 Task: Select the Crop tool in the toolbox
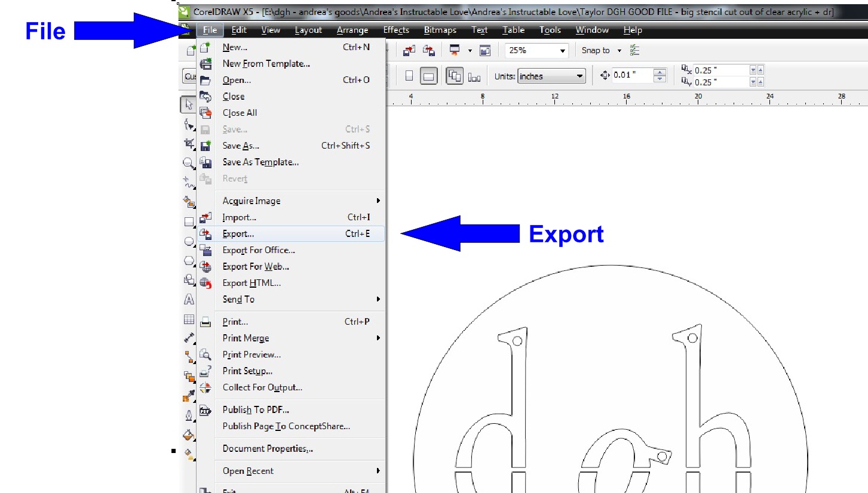point(189,143)
